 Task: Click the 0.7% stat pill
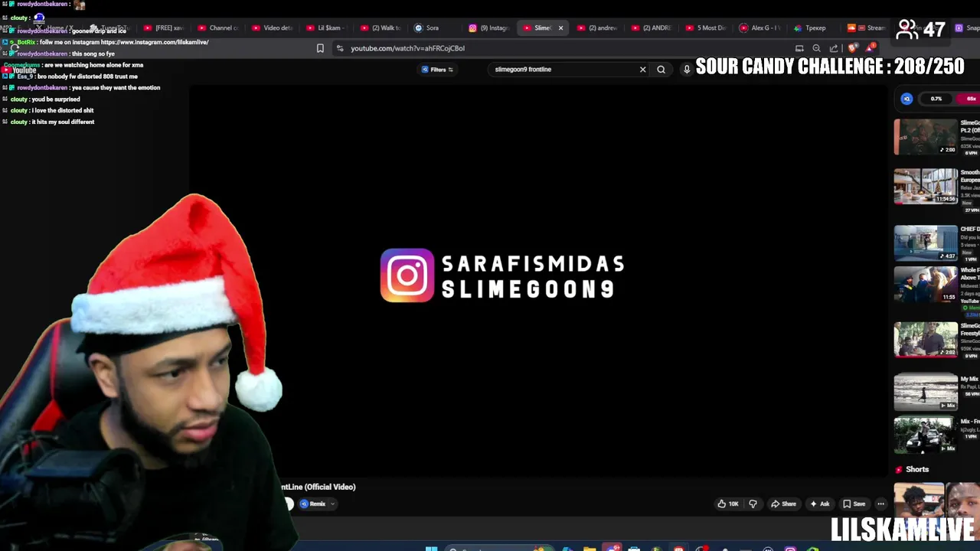click(x=936, y=99)
